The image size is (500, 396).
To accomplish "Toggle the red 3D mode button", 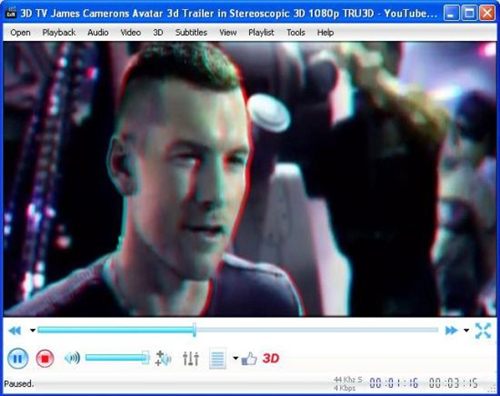I will (271, 358).
